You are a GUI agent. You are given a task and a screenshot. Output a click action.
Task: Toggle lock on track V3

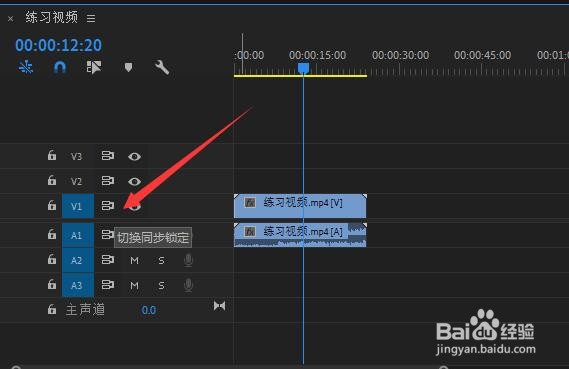(x=52, y=155)
